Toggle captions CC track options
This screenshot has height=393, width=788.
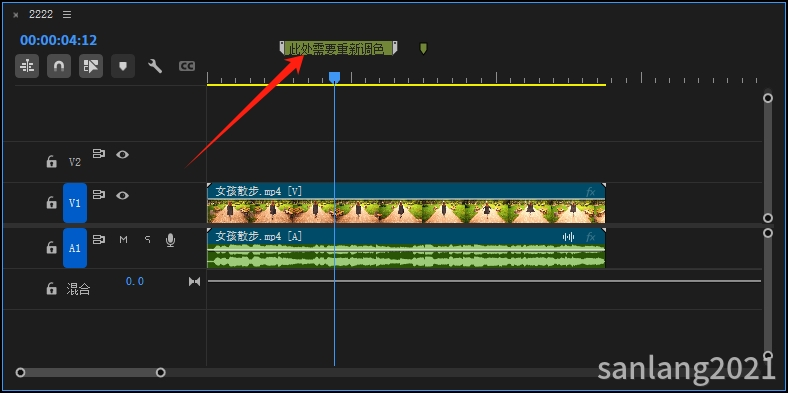tap(187, 66)
